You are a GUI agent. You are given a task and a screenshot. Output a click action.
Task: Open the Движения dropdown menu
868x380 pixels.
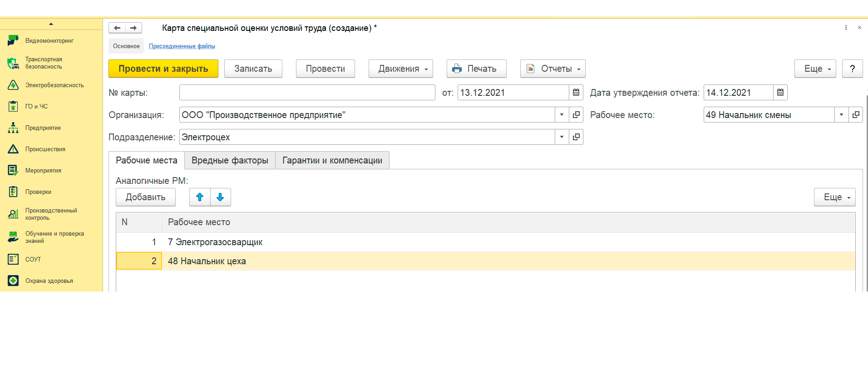tap(401, 69)
